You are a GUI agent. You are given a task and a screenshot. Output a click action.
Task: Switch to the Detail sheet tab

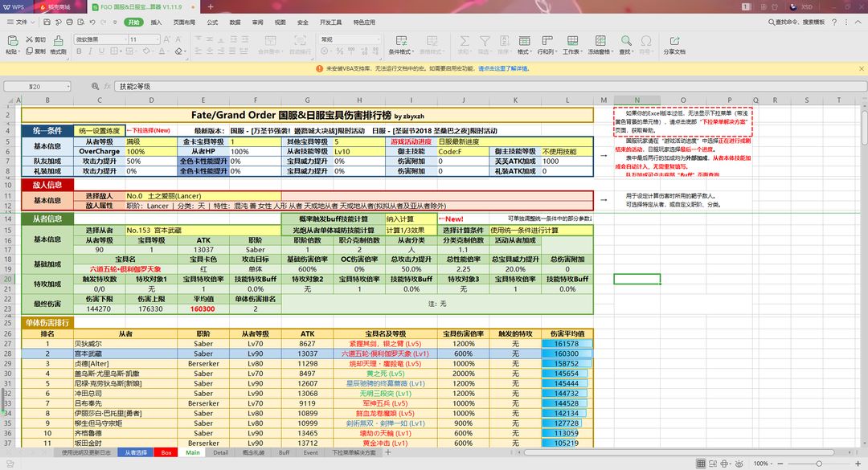tap(220, 452)
